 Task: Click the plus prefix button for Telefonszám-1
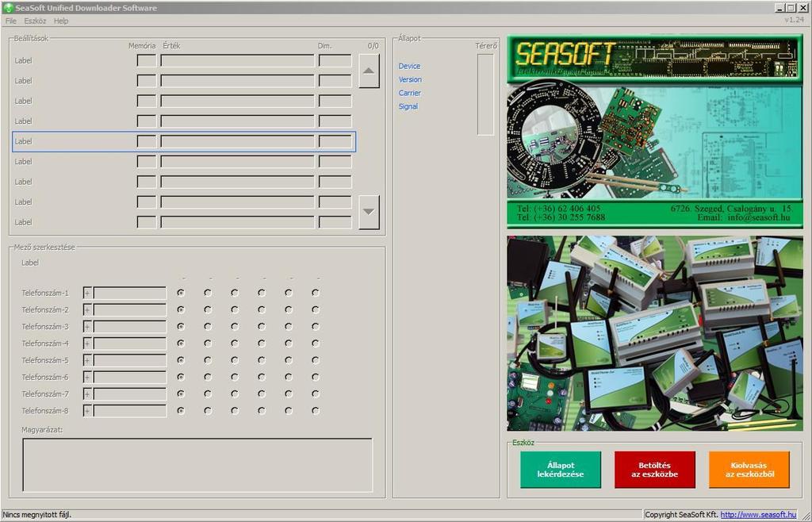[87, 293]
